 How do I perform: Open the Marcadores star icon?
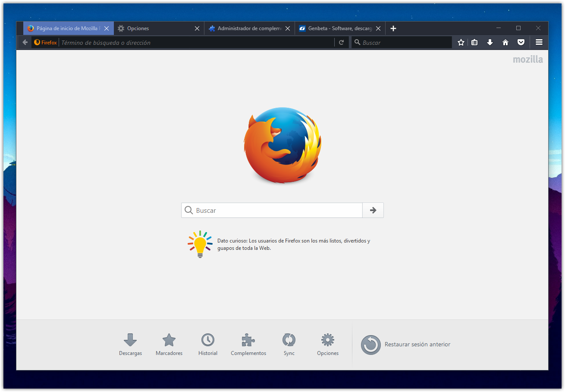[x=169, y=340]
